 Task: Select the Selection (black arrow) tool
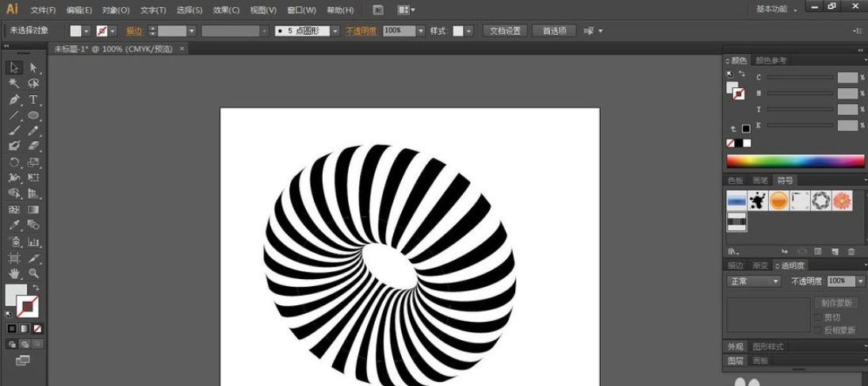point(14,67)
